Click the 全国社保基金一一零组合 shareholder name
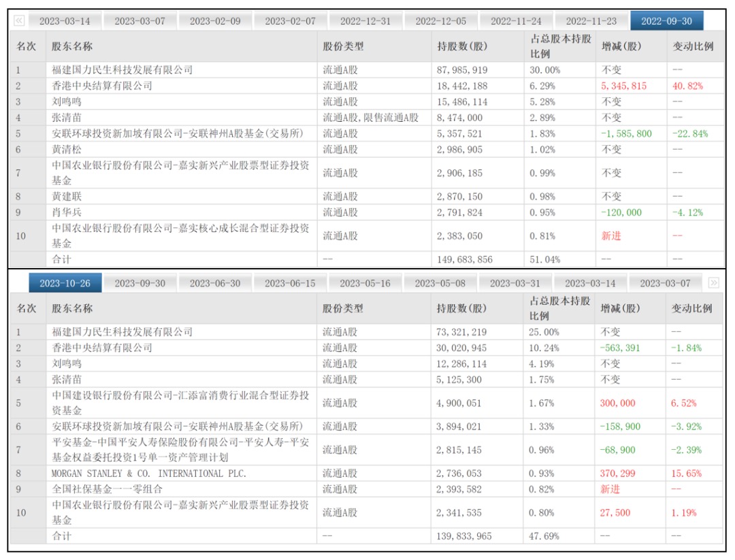Image resolution: width=735 pixels, height=560 pixels. click(x=107, y=489)
